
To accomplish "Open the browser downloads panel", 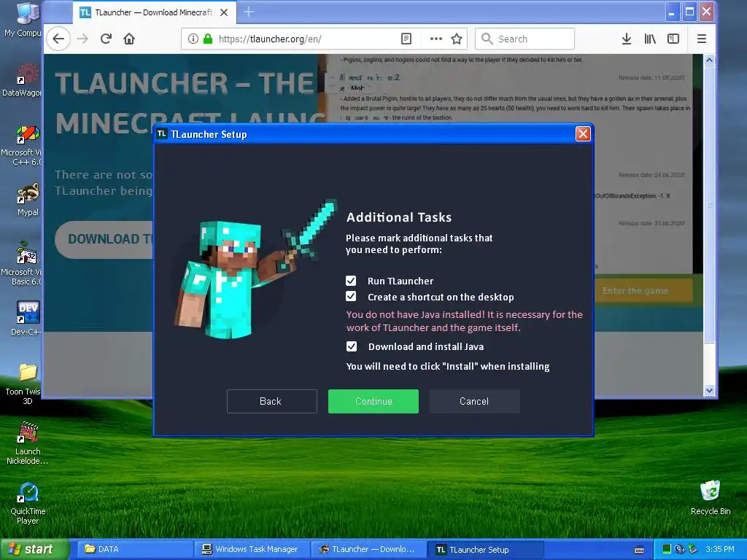I will (x=627, y=39).
